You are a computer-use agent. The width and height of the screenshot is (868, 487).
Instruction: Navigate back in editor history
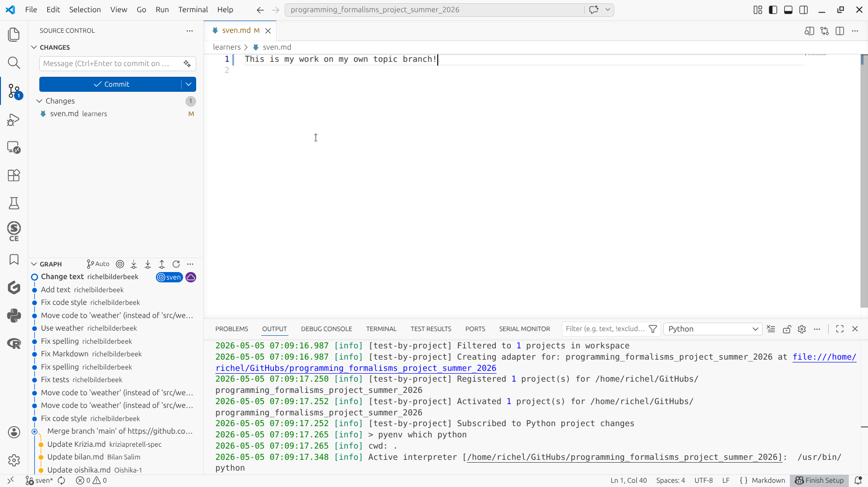(x=260, y=10)
